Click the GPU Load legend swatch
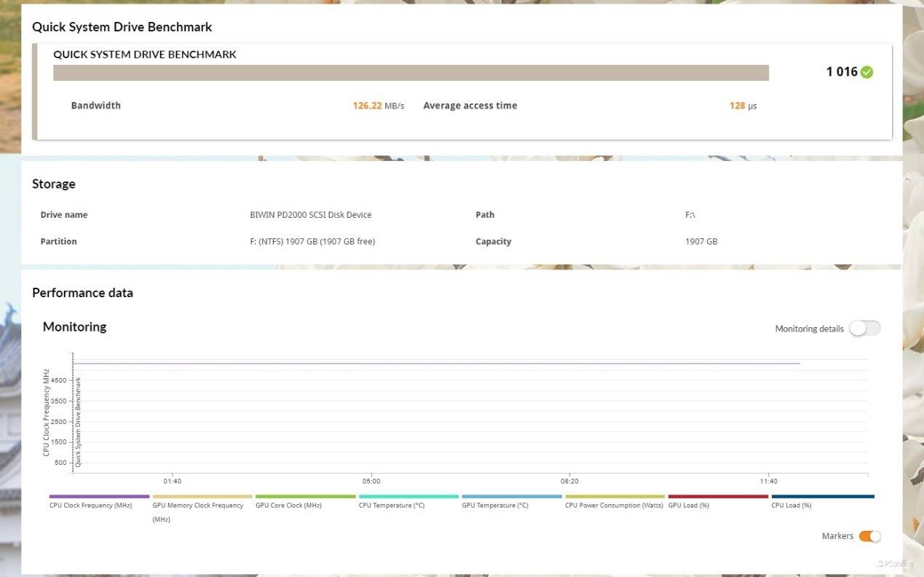This screenshot has height=577, width=924. [x=718, y=496]
